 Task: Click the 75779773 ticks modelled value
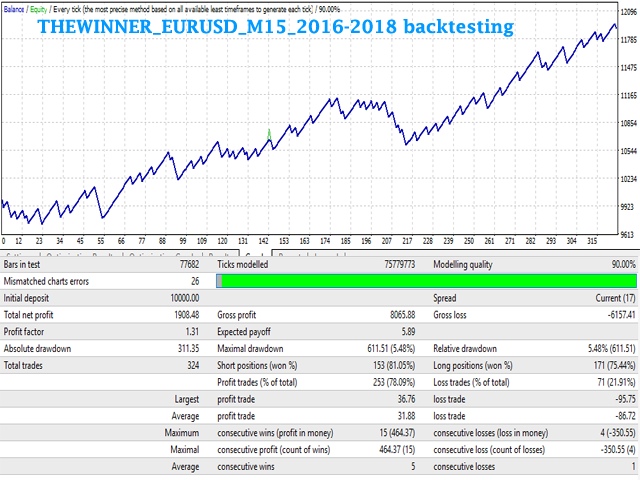400,264
